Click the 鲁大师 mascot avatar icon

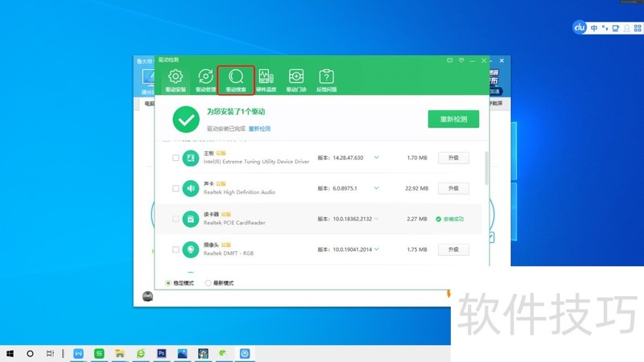pyautogui.click(x=147, y=296)
